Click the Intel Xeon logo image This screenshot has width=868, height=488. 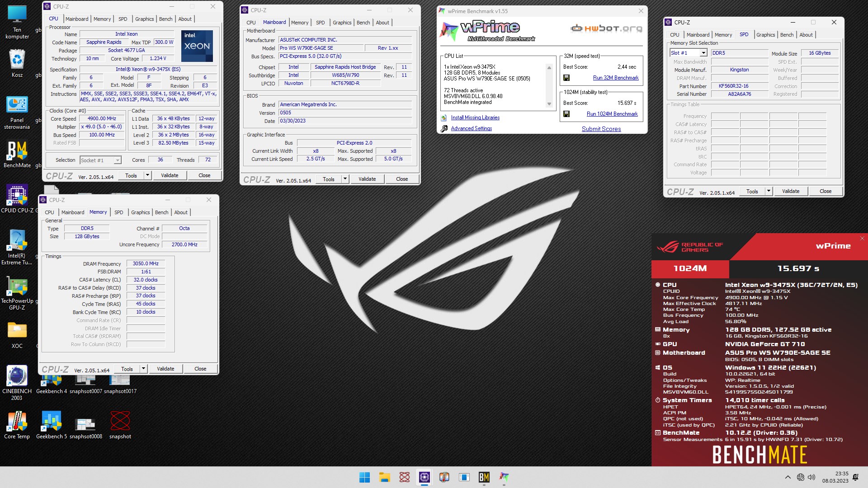pos(197,46)
